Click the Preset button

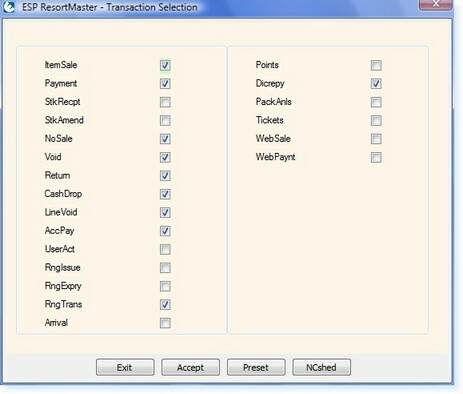(x=256, y=367)
